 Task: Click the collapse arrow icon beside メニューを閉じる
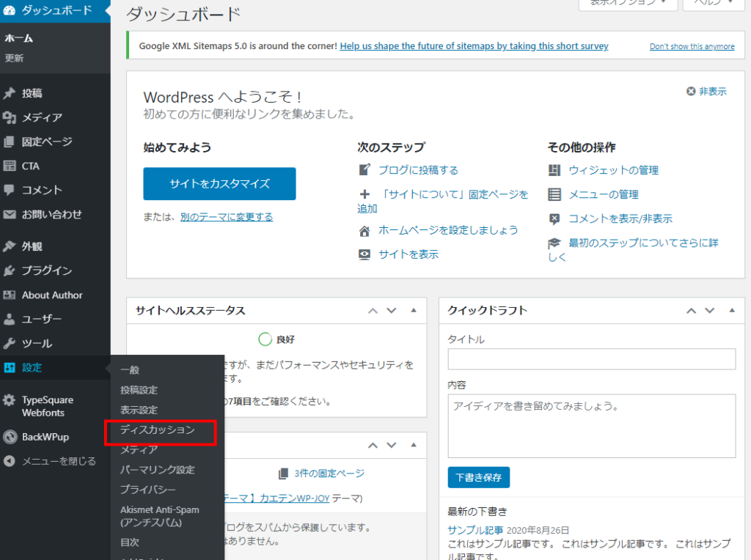point(9,461)
